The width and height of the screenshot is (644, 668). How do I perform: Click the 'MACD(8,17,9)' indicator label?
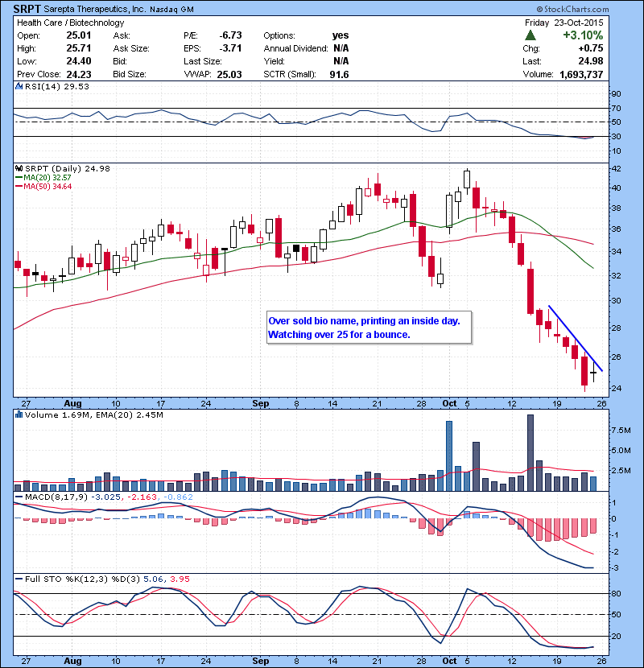pos(56,497)
